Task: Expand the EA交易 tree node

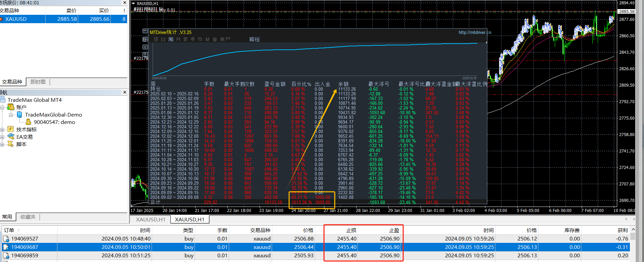Action: click(x=2, y=137)
